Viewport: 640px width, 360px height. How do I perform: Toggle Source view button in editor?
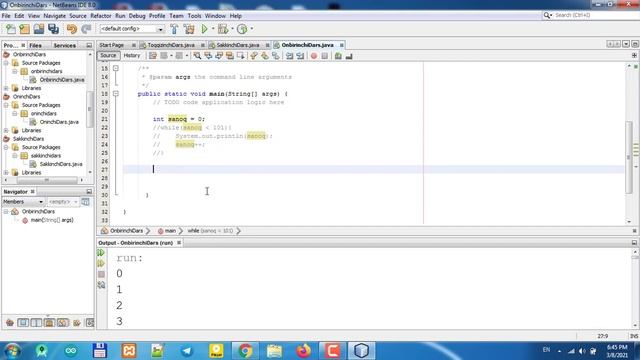click(108, 56)
